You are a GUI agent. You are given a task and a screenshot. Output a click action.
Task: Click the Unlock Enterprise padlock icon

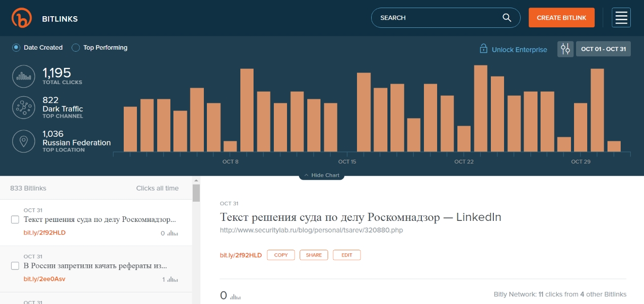coord(484,49)
